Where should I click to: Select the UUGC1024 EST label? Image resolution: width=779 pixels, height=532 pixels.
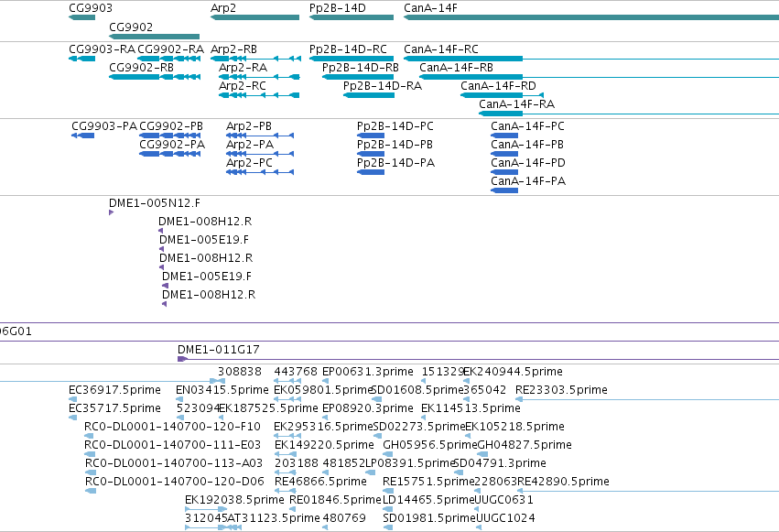pos(505,518)
